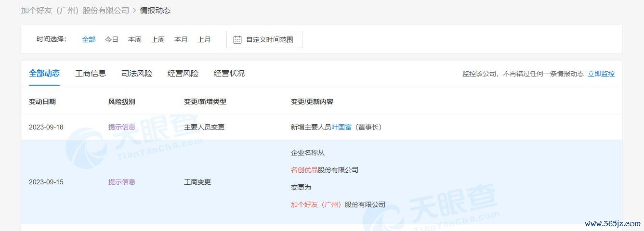
Task: Click 监控该公司 notice text
Action: tap(523, 74)
